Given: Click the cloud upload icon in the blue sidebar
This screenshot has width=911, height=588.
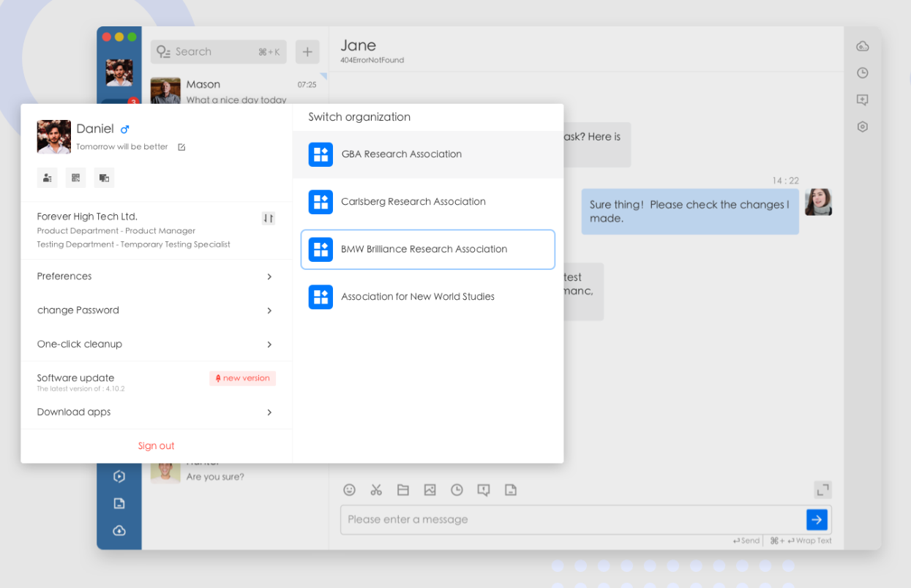Looking at the screenshot, I should tap(119, 530).
